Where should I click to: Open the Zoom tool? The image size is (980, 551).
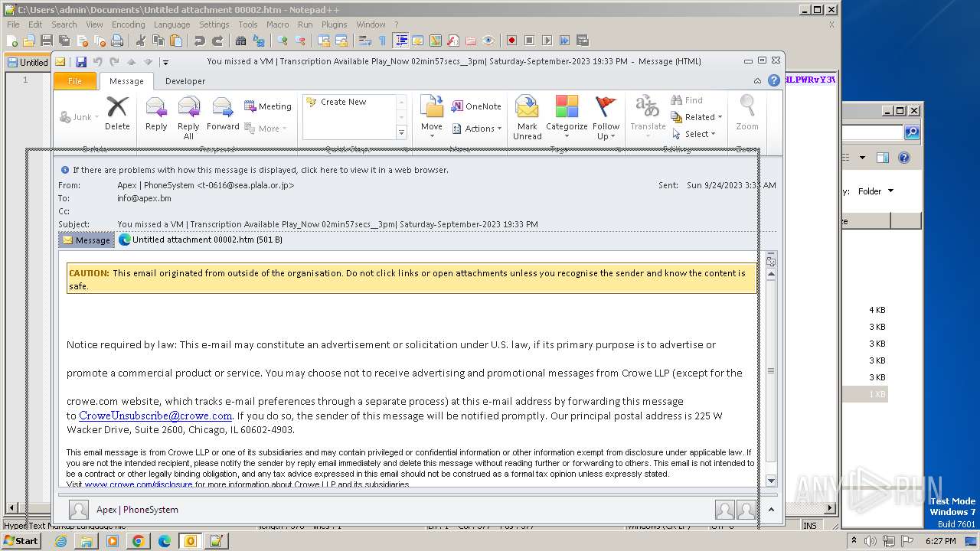pyautogui.click(x=747, y=113)
